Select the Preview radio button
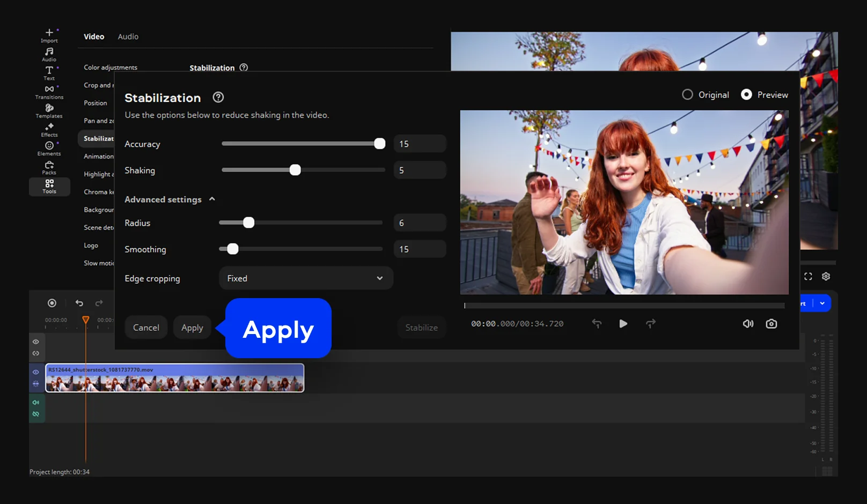The image size is (867, 504). click(x=746, y=94)
